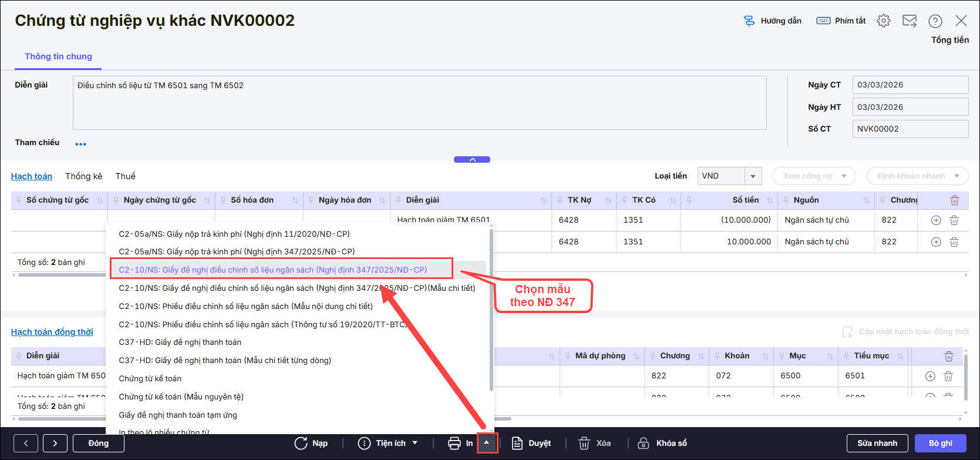Viewport: 980px width, 460px height.
Task: Sort by the Số tiền column
Action: pyautogui.click(x=770, y=200)
